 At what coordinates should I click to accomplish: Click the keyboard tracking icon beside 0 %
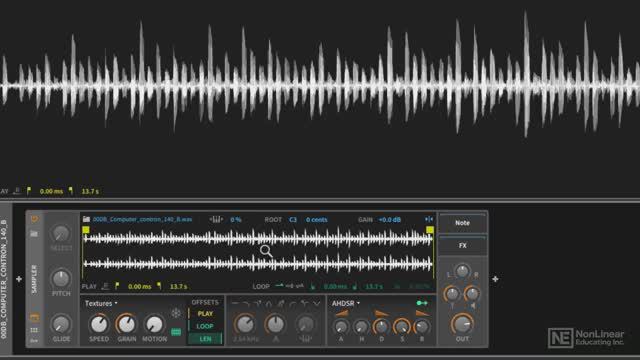point(216,220)
